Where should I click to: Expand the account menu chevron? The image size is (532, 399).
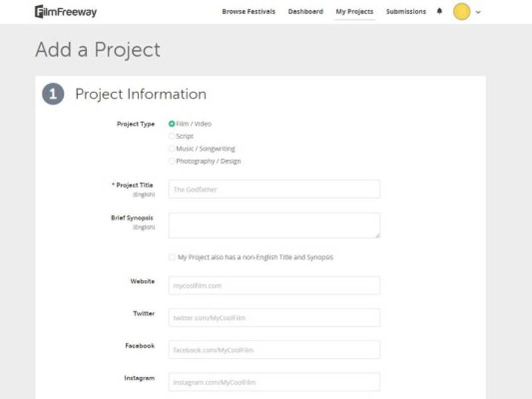[x=478, y=12]
